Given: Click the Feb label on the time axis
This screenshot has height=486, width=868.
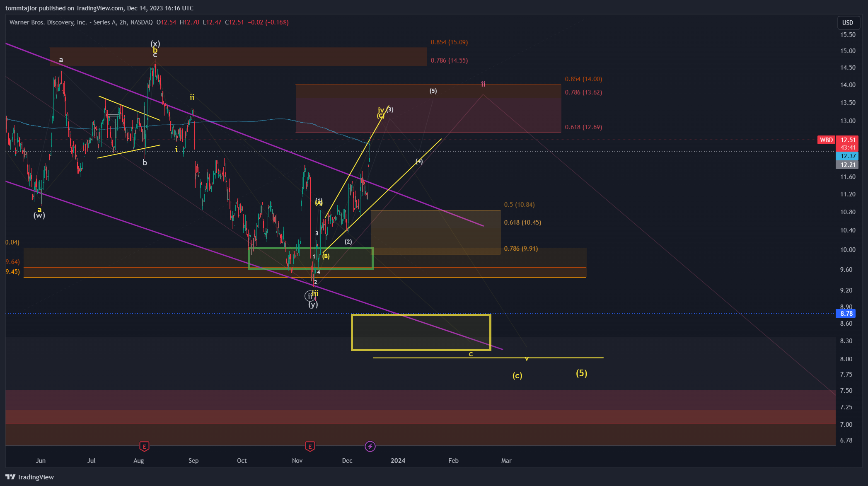Looking at the screenshot, I should click(454, 461).
